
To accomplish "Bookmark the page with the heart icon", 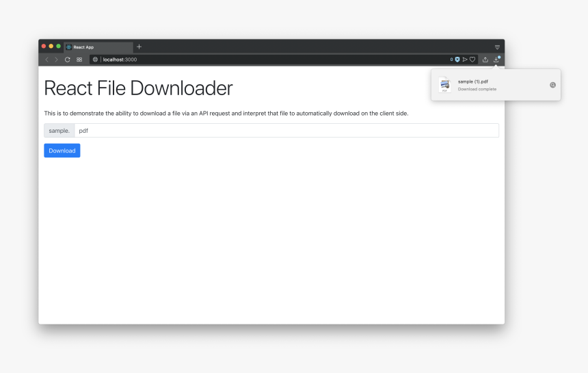I will [472, 60].
